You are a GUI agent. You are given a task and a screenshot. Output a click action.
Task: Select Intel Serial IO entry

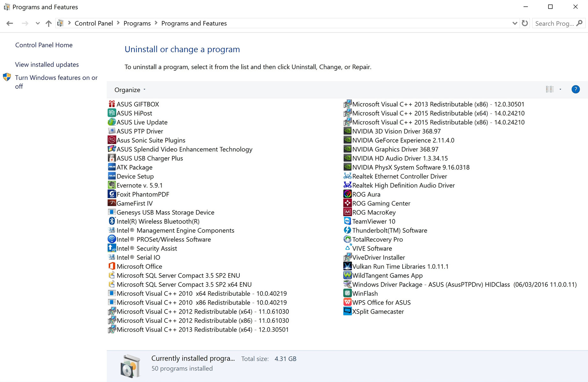[134, 257]
